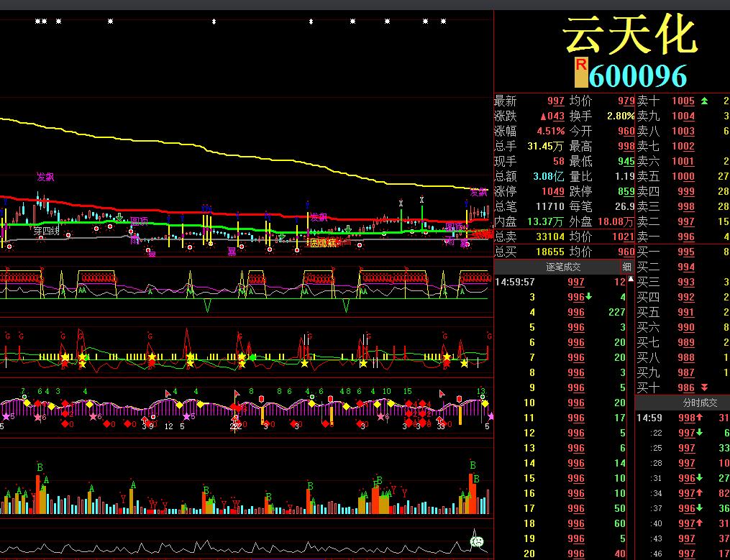Screen dimensions: 730x560
Task: Click the 总额 value 3.08亿
Action: point(549,176)
